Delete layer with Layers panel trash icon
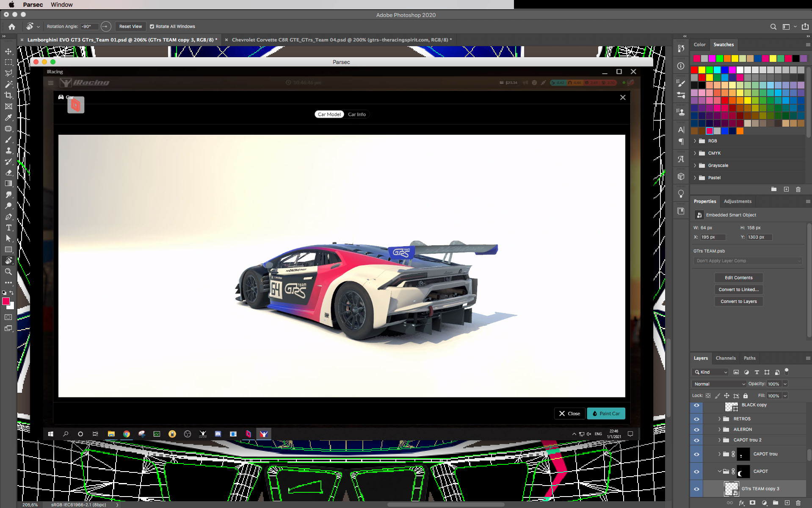 point(798,503)
